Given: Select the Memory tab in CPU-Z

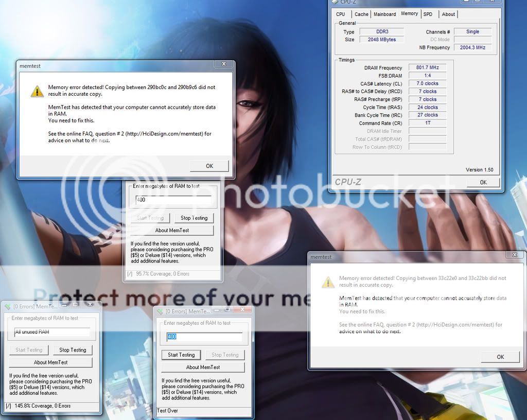Looking at the screenshot, I should click(409, 13).
